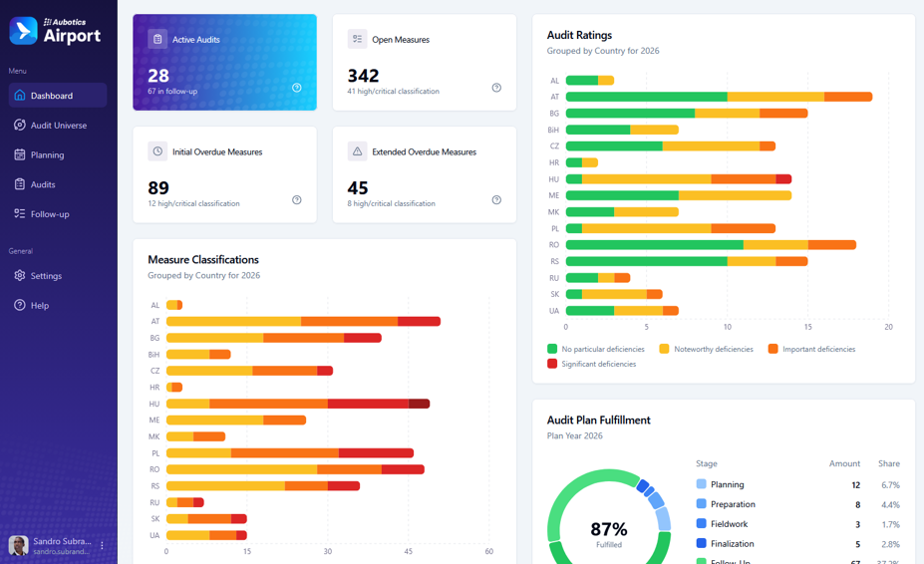Click the Sandro Subra... user name
The image size is (924, 564).
pos(62,541)
